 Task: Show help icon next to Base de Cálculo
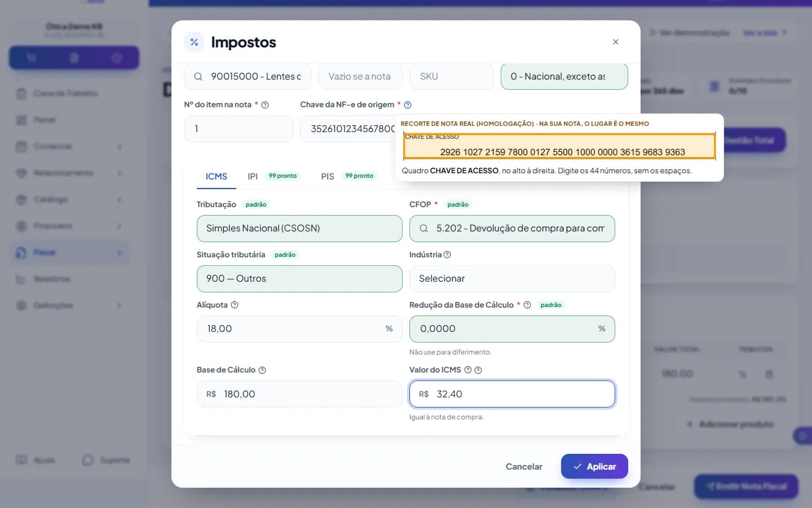point(262,370)
